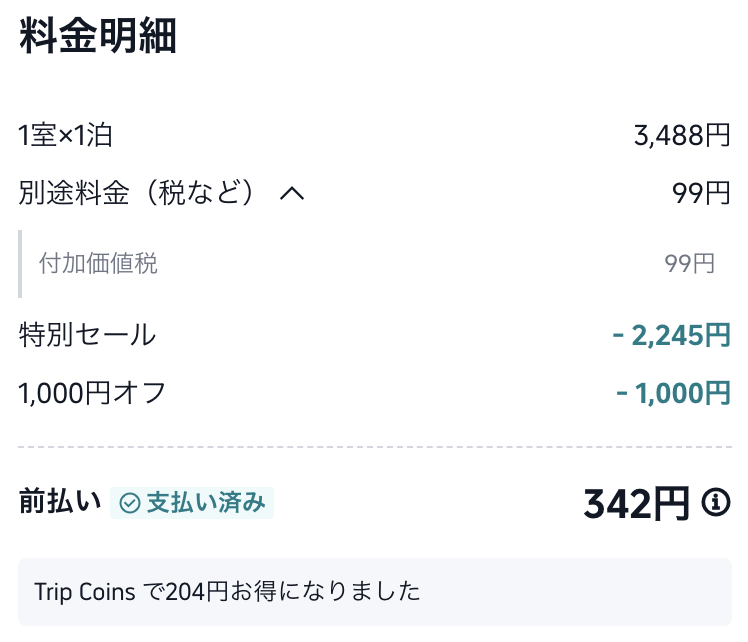The width and height of the screenshot is (748, 642).
Task: Click the 前払い label
Action: (60, 502)
